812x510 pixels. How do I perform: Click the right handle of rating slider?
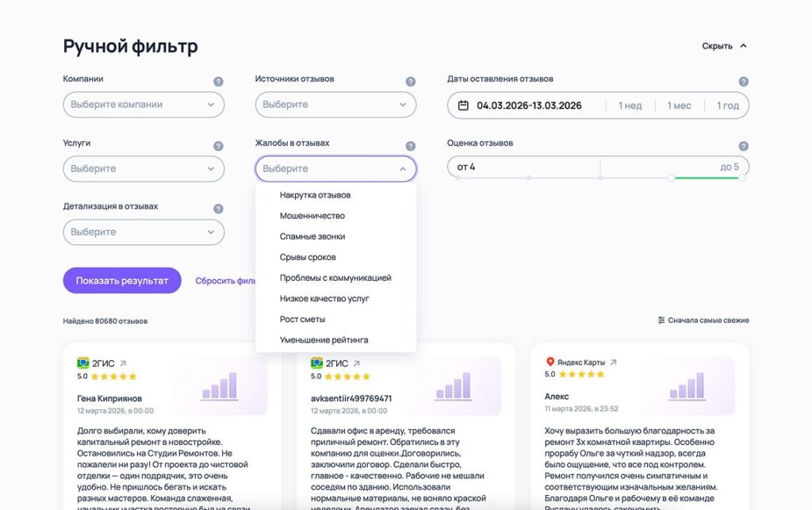[x=741, y=178]
